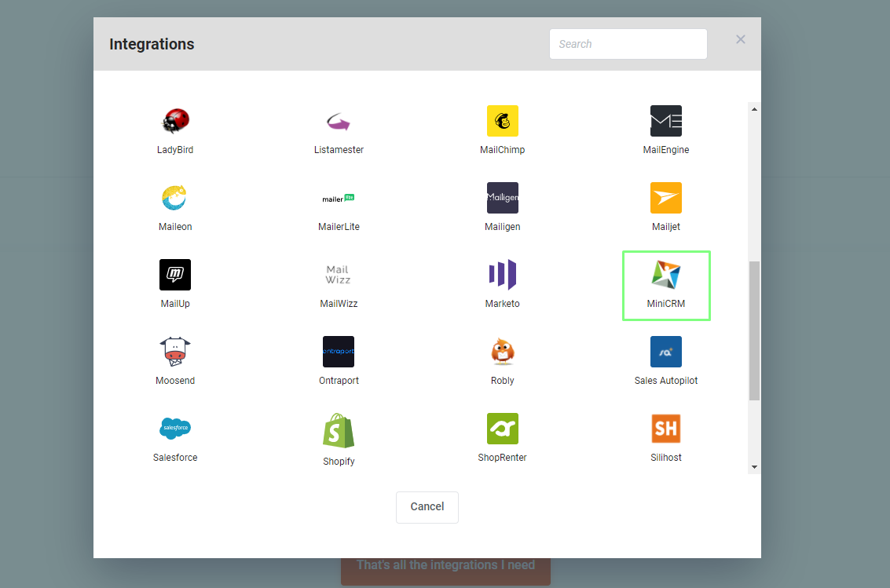
Task: Pick the MiniCRM star icon
Action: click(x=666, y=275)
